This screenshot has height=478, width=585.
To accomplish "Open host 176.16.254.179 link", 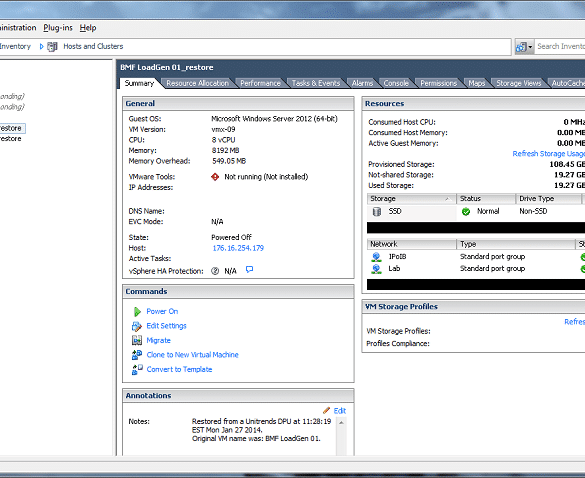I will click(238, 248).
